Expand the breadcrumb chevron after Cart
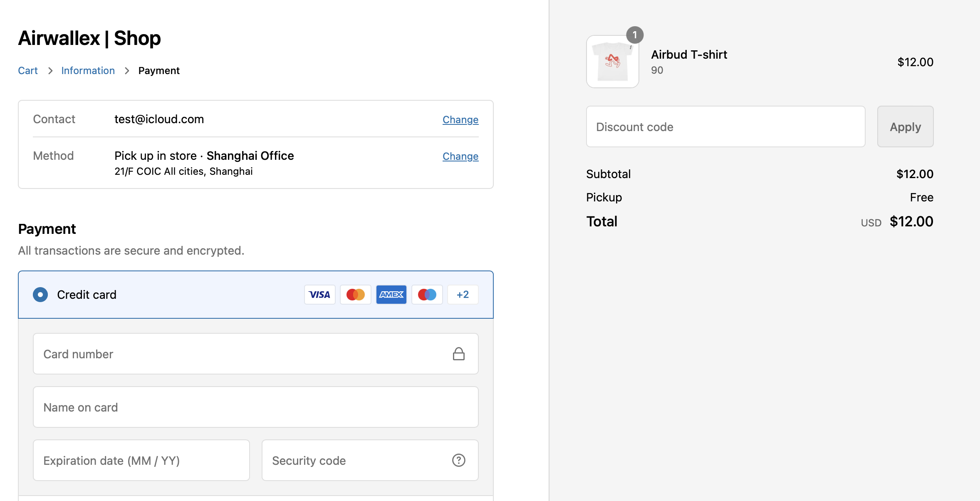The width and height of the screenshot is (980, 501). (50, 71)
